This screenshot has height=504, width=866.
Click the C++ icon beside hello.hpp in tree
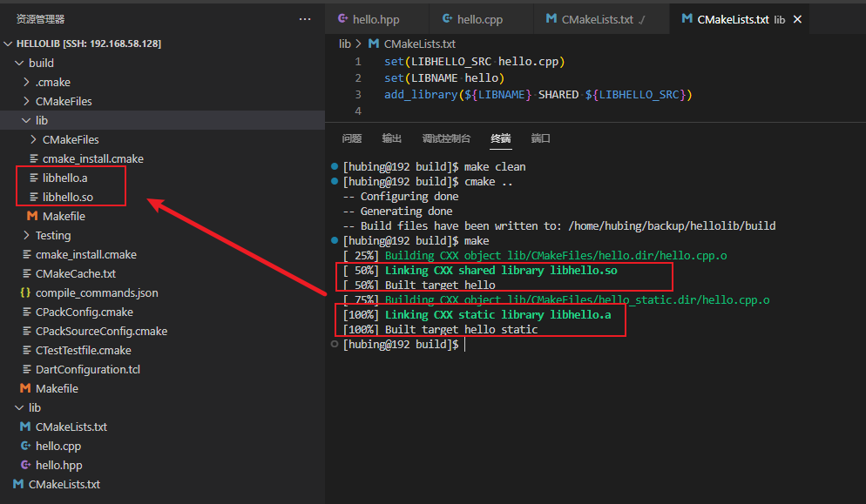coord(25,465)
